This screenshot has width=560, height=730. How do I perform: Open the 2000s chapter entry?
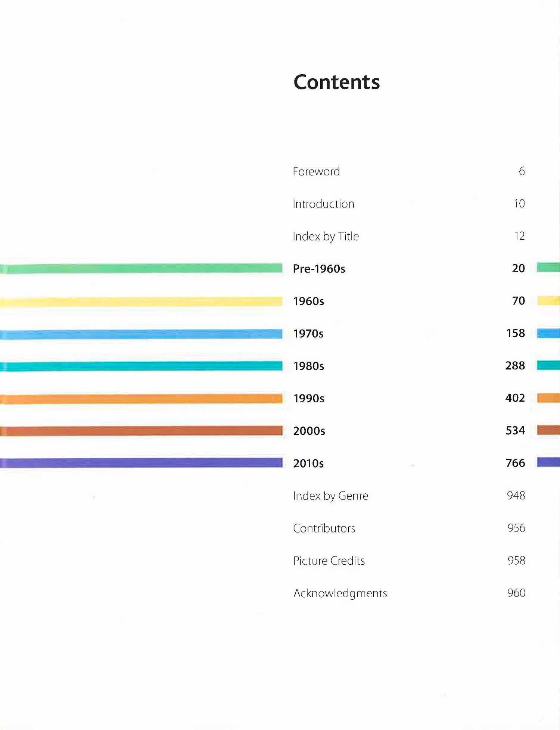[309, 431]
